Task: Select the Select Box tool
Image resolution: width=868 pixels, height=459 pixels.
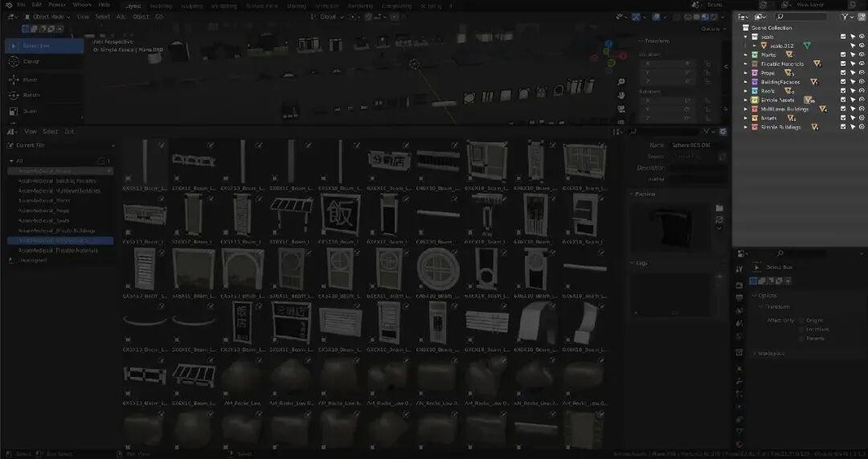Action: coord(44,46)
